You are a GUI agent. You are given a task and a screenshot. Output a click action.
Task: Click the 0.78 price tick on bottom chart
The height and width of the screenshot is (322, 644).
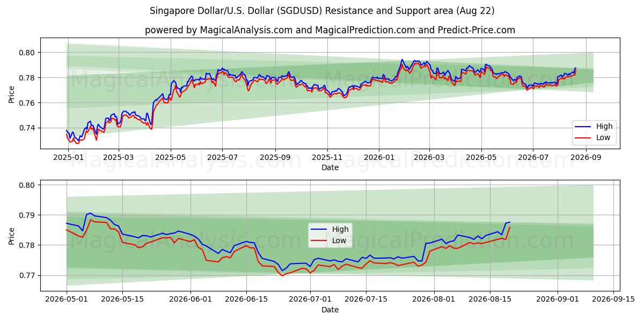27,245
